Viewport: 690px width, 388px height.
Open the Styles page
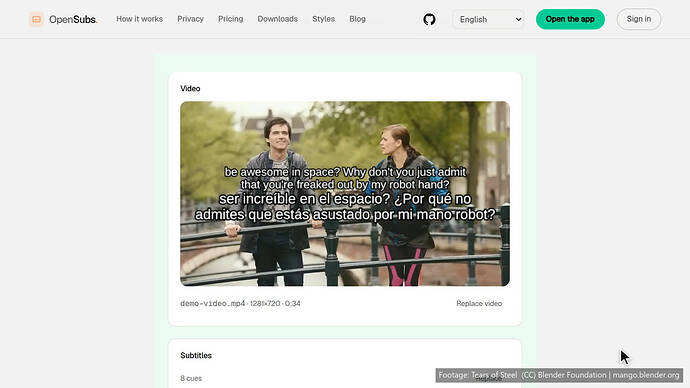coord(323,19)
